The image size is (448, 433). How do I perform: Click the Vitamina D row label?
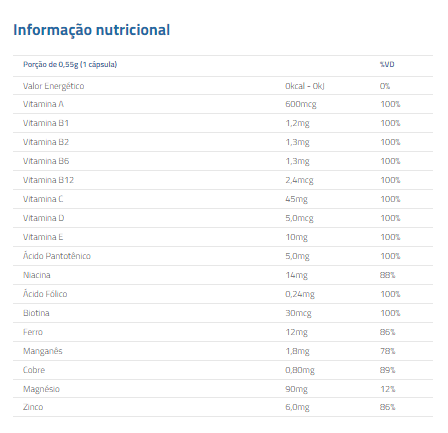tap(44, 218)
